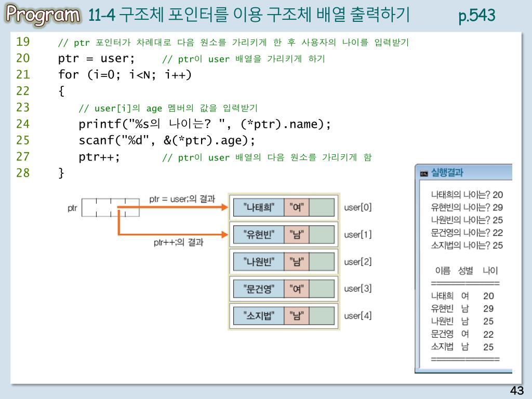Click the "실행결과" window title
The image size is (532, 399).
click(x=447, y=172)
